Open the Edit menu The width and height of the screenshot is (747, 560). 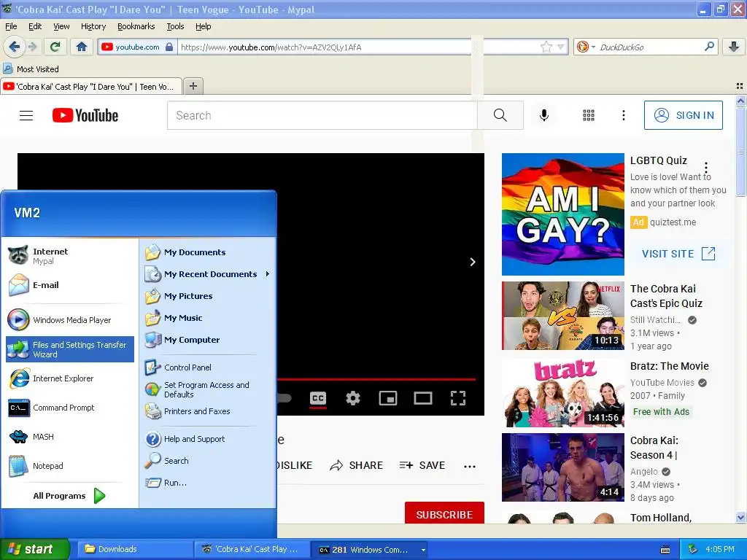point(35,26)
